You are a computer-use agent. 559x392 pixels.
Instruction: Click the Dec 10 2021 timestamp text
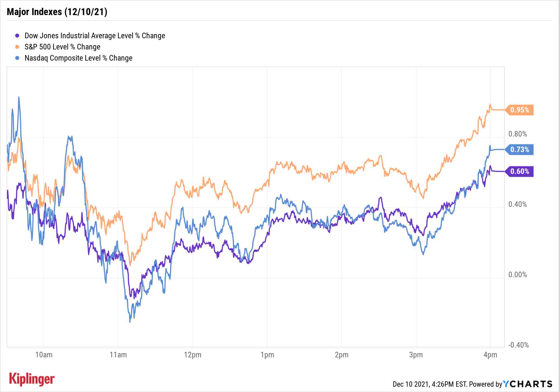pos(429,384)
